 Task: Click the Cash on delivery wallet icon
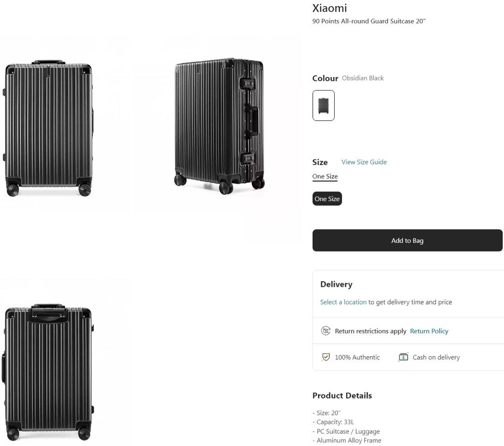click(402, 357)
